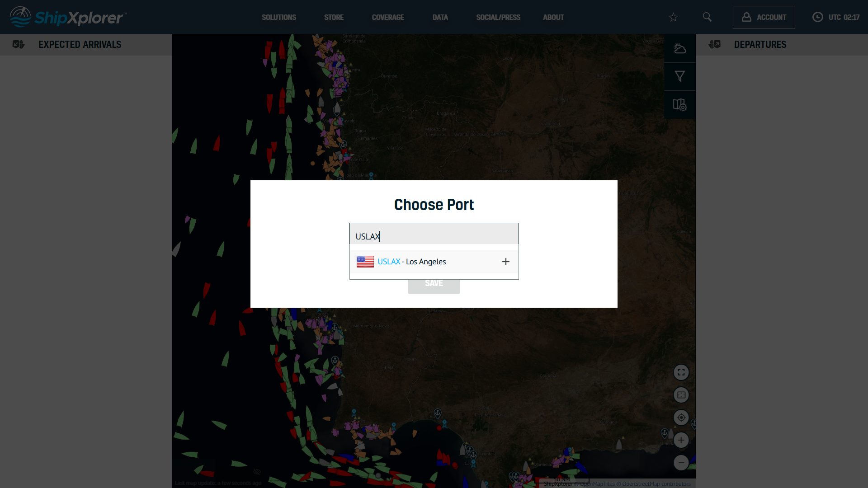Open the map filter funnel icon
Viewport: 868px width, 488px height.
[x=679, y=76]
